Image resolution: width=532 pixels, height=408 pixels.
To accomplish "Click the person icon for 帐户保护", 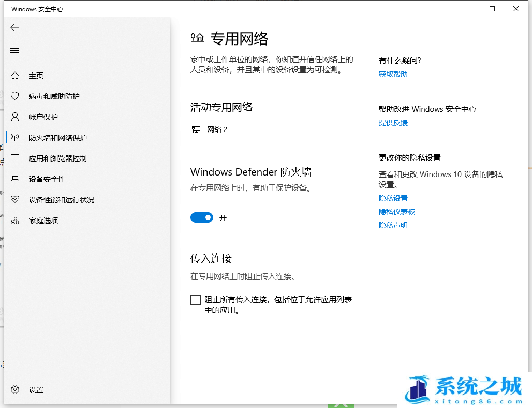I will (15, 117).
